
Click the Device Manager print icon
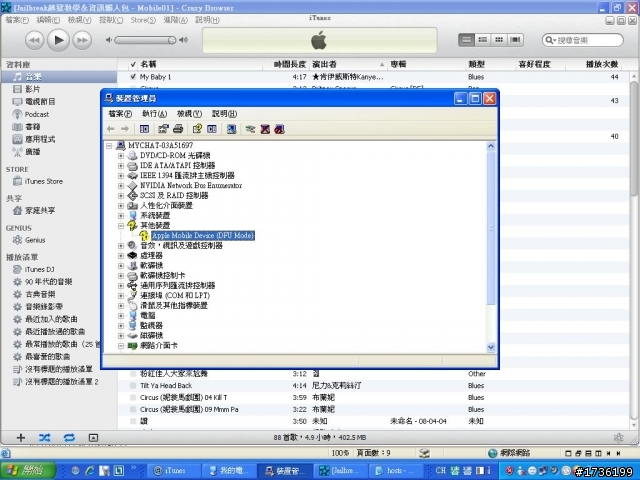[x=178, y=129]
